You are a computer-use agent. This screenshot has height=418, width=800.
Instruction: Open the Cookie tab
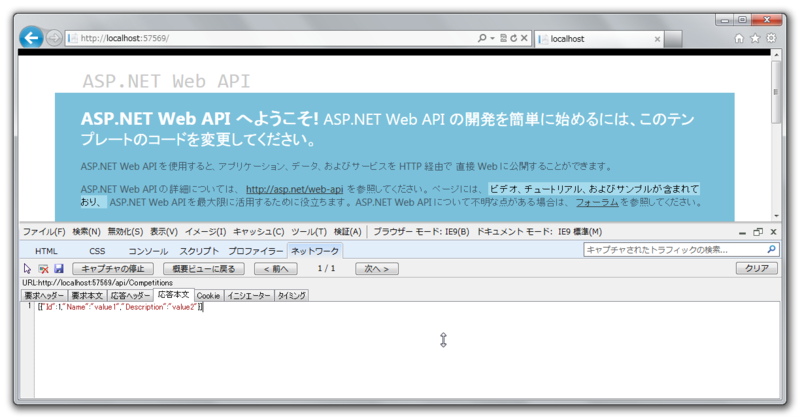click(x=208, y=296)
